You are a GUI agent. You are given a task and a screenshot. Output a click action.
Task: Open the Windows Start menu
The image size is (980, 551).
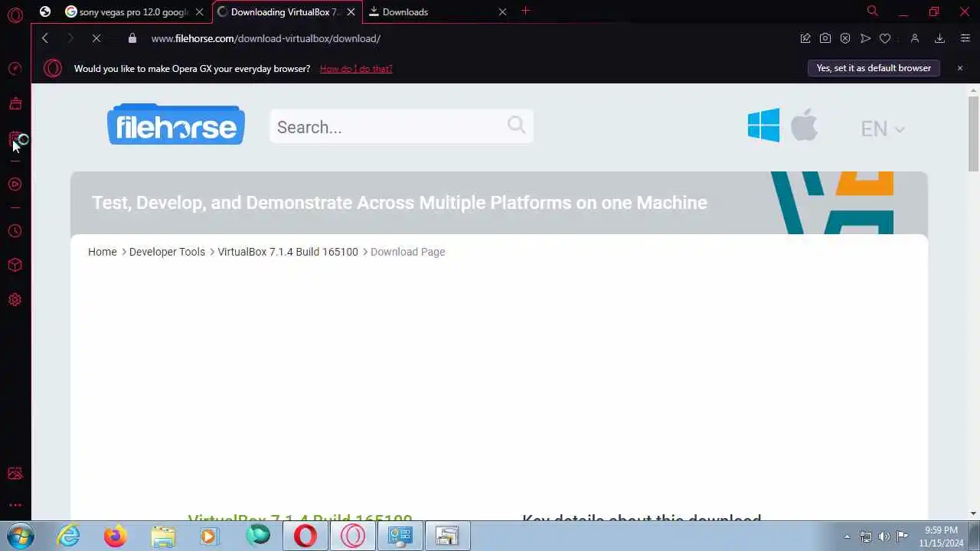[x=21, y=536]
